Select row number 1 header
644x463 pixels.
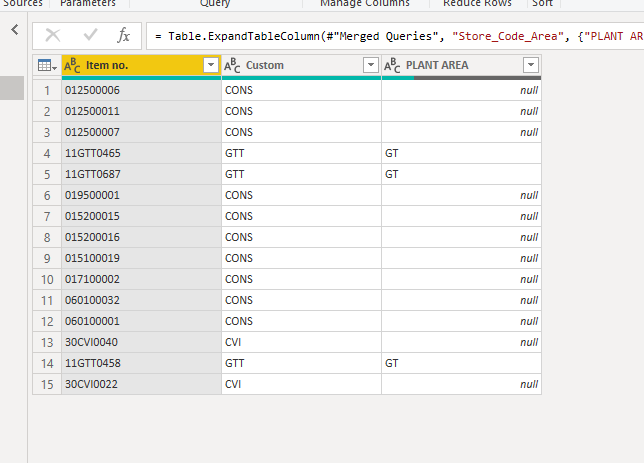pos(47,90)
